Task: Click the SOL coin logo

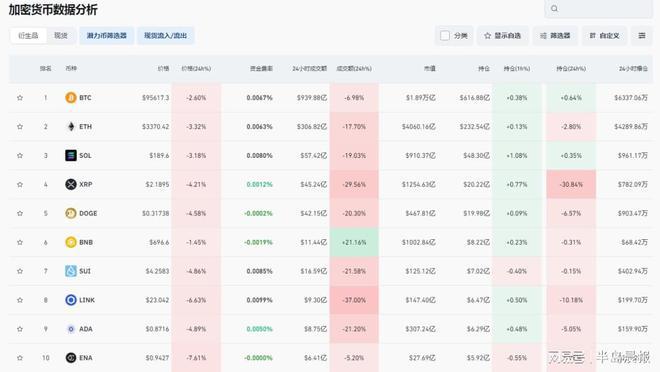Action: (x=71, y=156)
